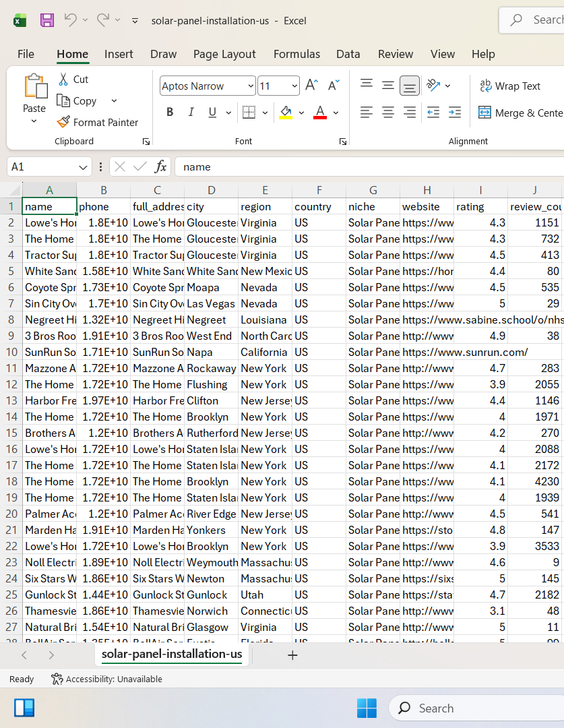564x728 pixels.
Task: Apply red Font Color A
Action: 320,113
